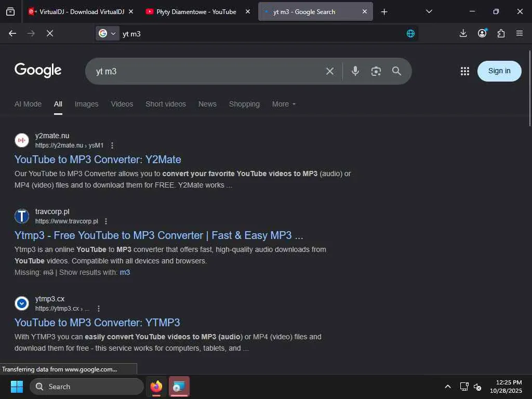Close the Płyty Diamentowe YouTube tab
The height and width of the screenshot is (399, 532).
click(248, 12)
